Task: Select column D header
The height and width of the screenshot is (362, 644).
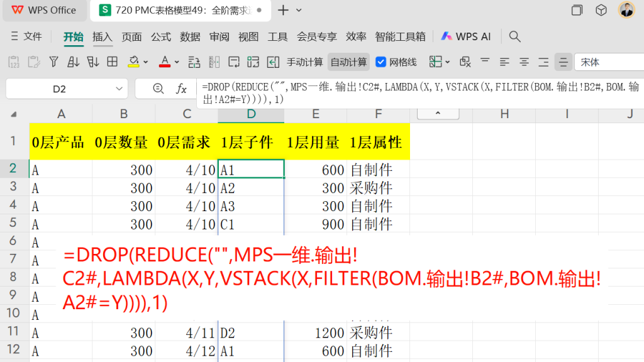Action: coord(251,114)
